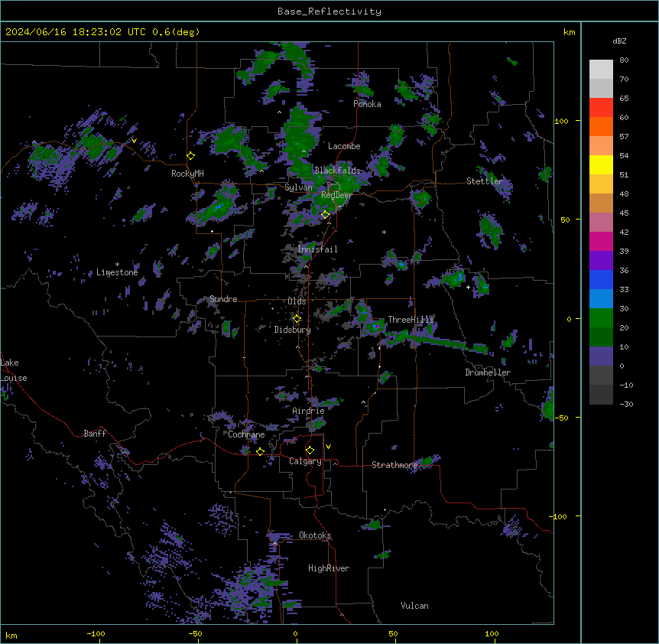Click the Lake Louise label

[14, 370]
